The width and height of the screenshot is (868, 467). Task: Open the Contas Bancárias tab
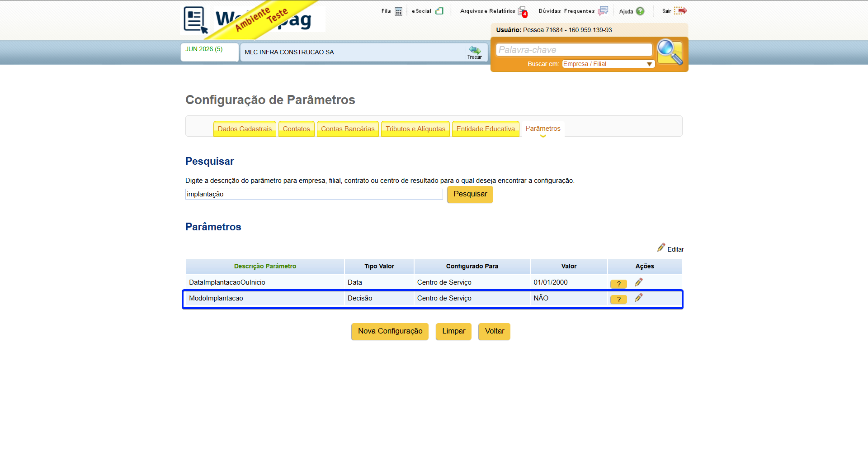tap(348, 129)
